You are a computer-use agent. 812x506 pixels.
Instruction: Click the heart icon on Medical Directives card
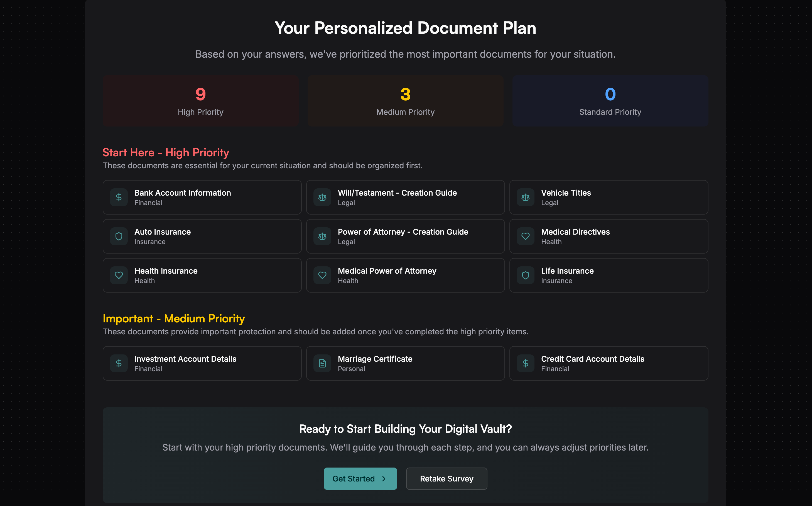[x=526, y=236]
